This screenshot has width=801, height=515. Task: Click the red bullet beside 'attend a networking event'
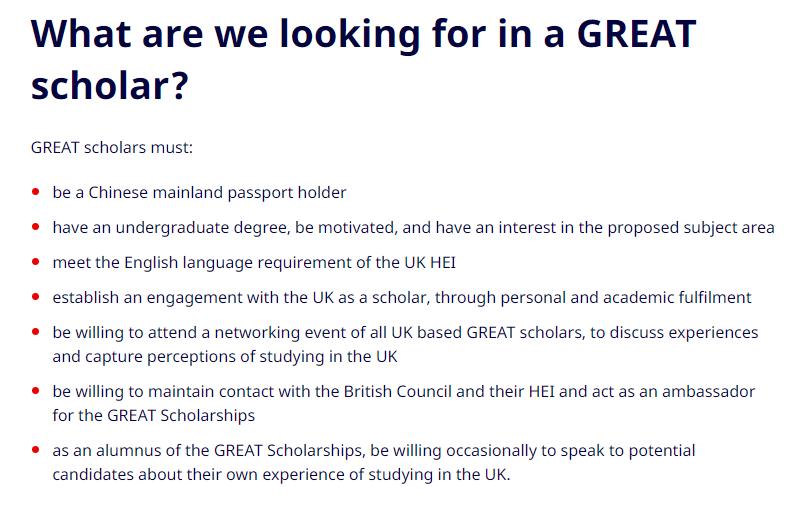(36, 332)
